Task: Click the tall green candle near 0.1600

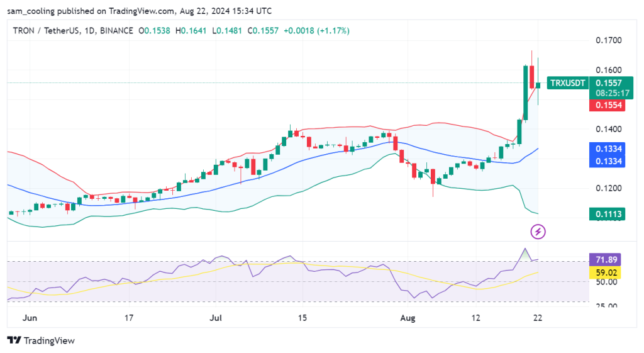Action: click(x=525, y=92)
